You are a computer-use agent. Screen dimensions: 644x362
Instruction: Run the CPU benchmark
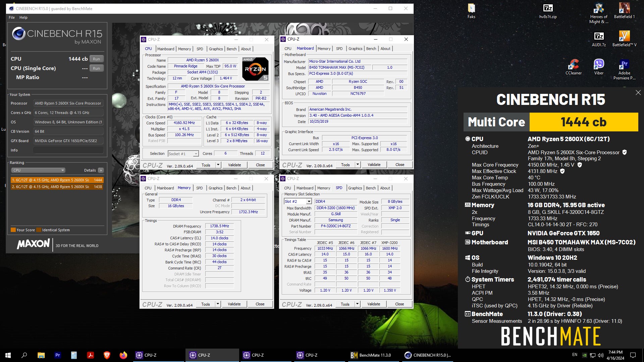pyautogui.click(x=97, y=59)
